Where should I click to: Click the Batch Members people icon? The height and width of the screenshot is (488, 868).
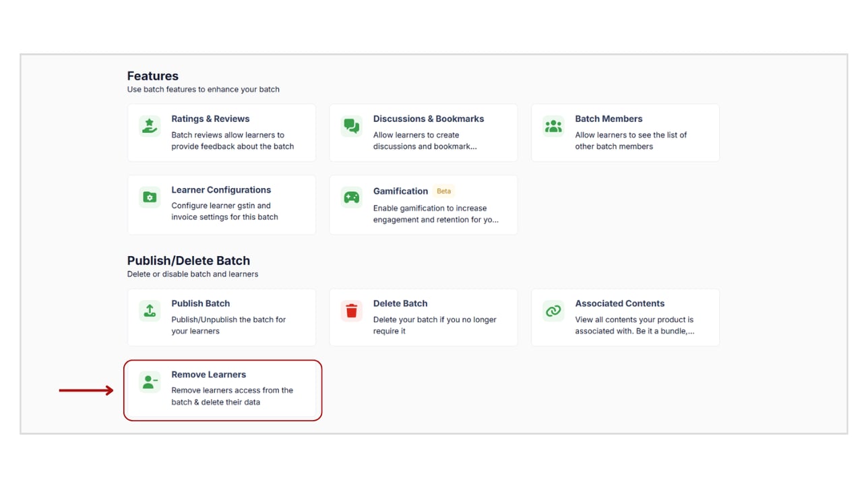(553, 126)
